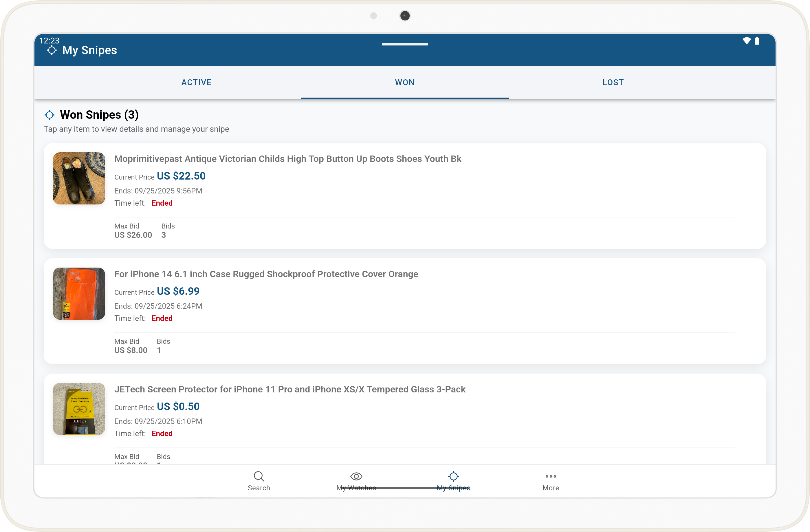The width and height of the screenshot is (810, 532).
Task: Tap crosshair icon next to Won Snipes heading
Action: pyautogui.click(x=50, y=115)
